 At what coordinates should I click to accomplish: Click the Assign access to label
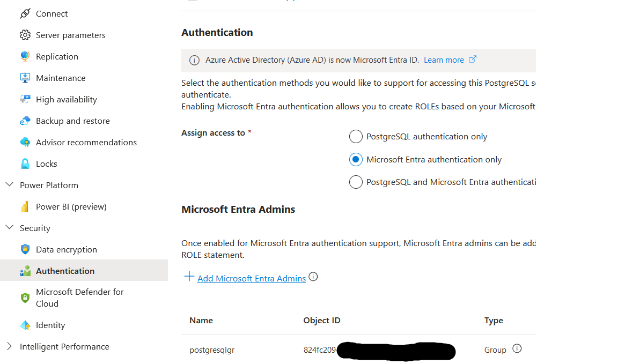click(213, 133)
